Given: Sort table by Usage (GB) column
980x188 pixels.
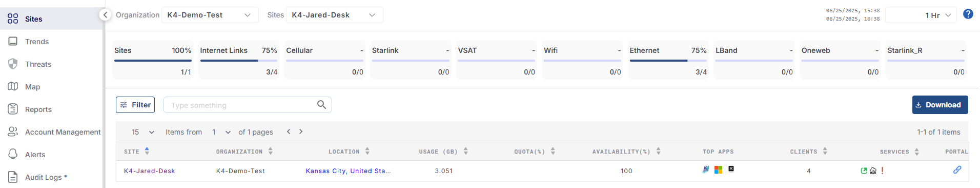Looking at the screenshot, I should (465, 151).
